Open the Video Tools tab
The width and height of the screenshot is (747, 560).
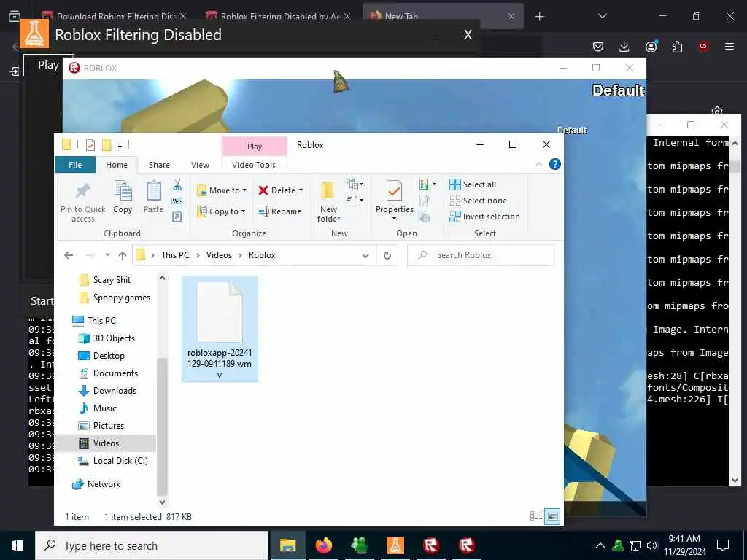[254, 165]
